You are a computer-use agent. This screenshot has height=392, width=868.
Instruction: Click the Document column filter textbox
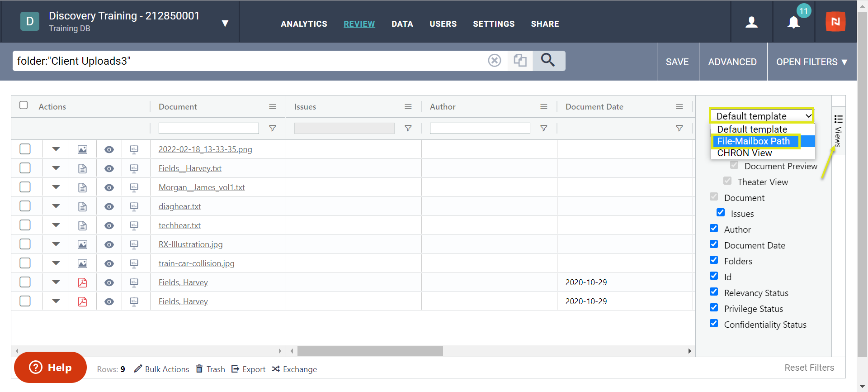(x=208, y=128)
